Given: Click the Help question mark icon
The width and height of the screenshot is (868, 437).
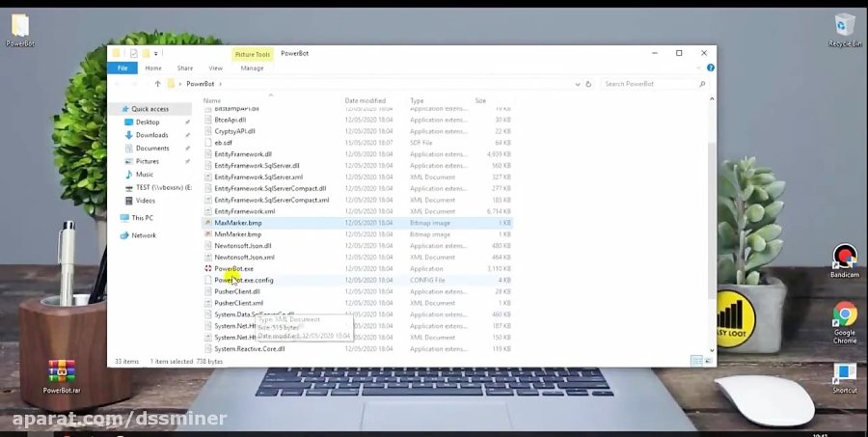Looking at the screenshot, I should 710,68.
